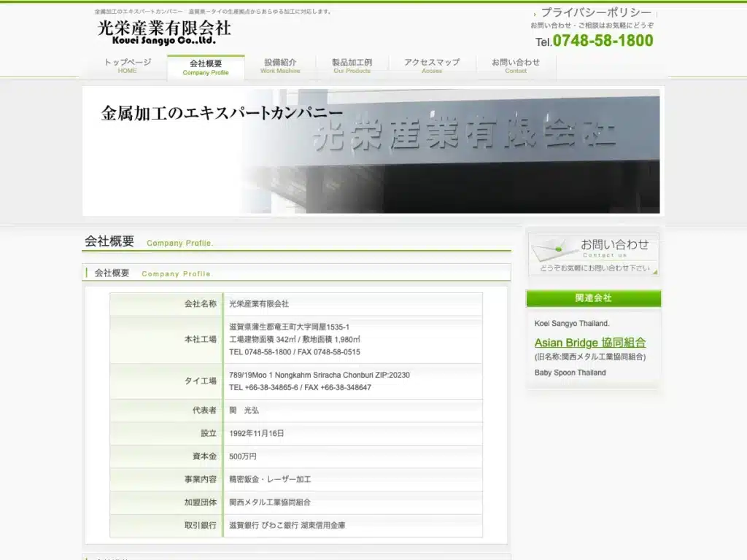Click the 会社名称 row label
Viewport: 747px width, 560px height.
[x=201, y=304]
